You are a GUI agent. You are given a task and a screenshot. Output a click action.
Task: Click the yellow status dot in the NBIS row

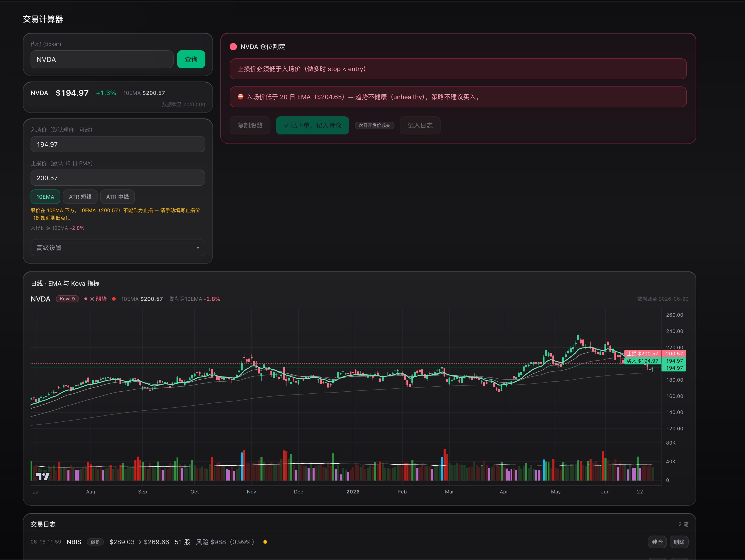point(265,542)
